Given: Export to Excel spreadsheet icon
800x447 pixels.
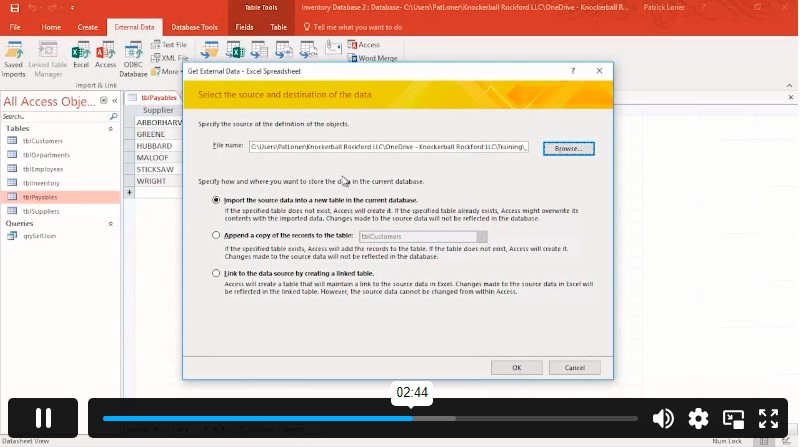Looking at the screenshot, I should 235,50.
